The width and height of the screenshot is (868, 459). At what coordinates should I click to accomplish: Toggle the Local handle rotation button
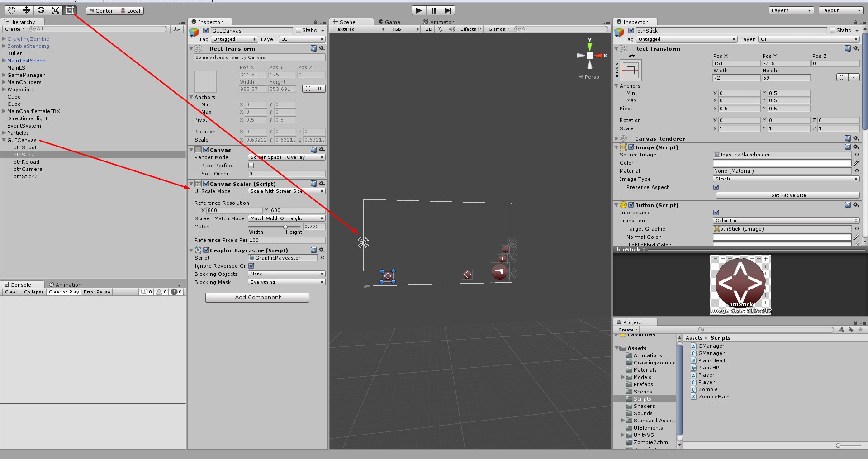coord(130,11)
